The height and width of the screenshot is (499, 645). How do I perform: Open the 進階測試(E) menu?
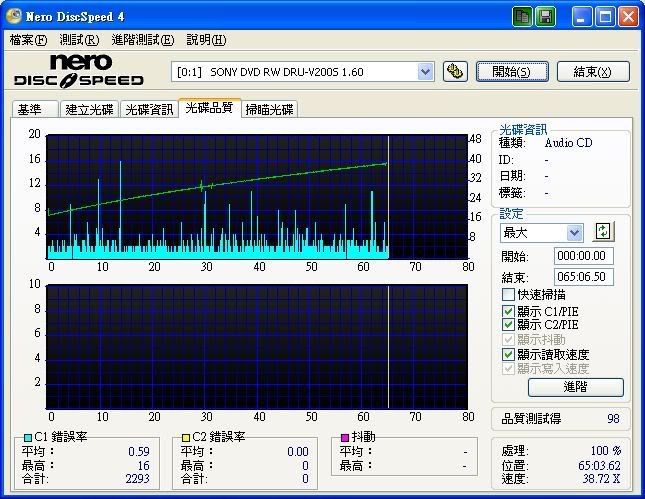click(143, 40)
